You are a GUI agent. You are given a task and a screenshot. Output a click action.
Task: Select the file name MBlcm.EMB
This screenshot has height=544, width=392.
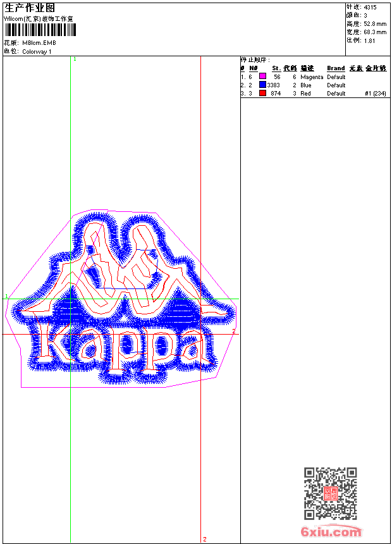[x=39, y=43]
